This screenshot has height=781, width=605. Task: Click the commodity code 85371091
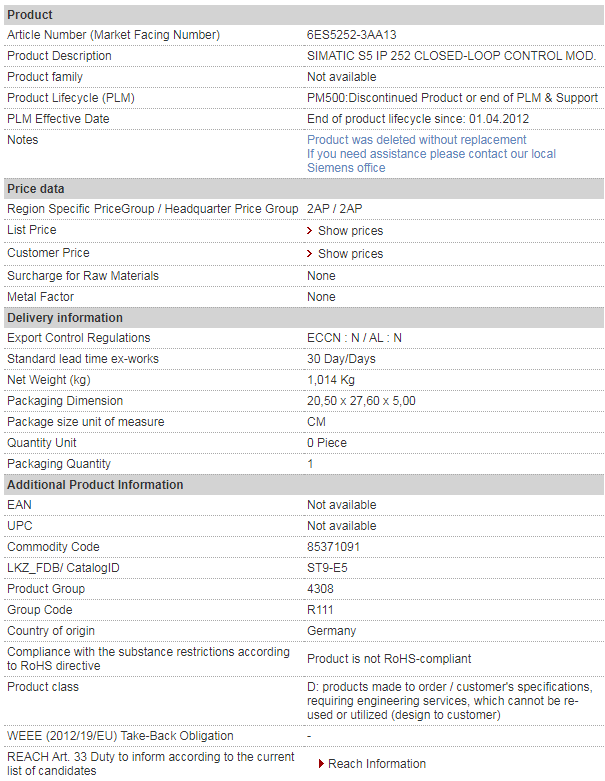click(333, 546)
